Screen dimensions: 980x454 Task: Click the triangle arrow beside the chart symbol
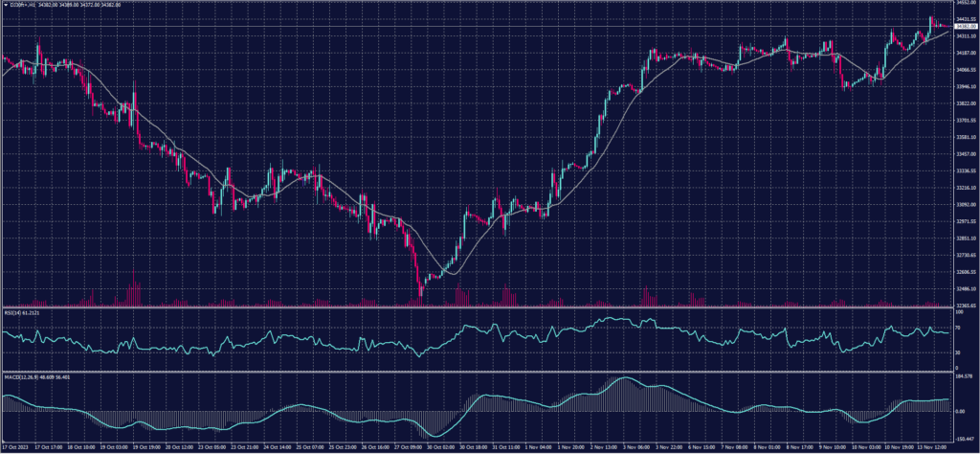click(x=4, y=5)
